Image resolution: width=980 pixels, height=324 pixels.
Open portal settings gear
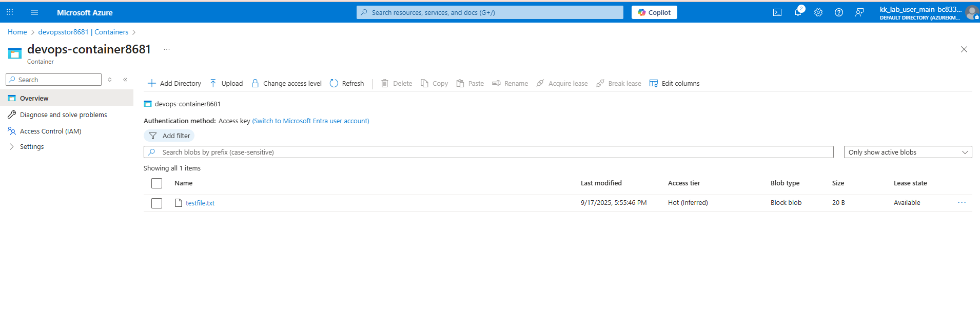[818, 12]
